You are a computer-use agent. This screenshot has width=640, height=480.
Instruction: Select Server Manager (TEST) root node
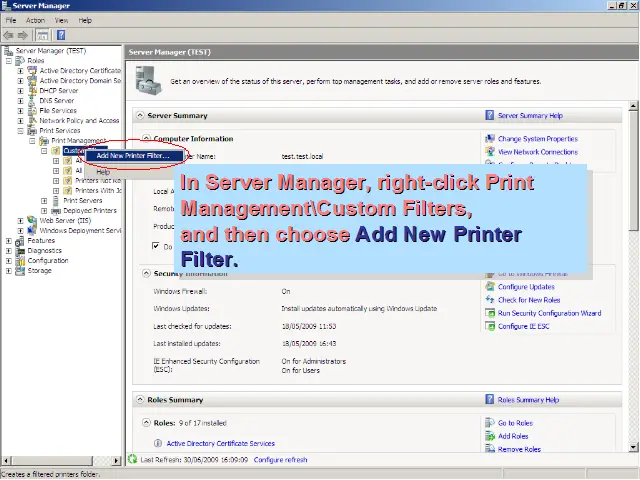pos(51,51)
